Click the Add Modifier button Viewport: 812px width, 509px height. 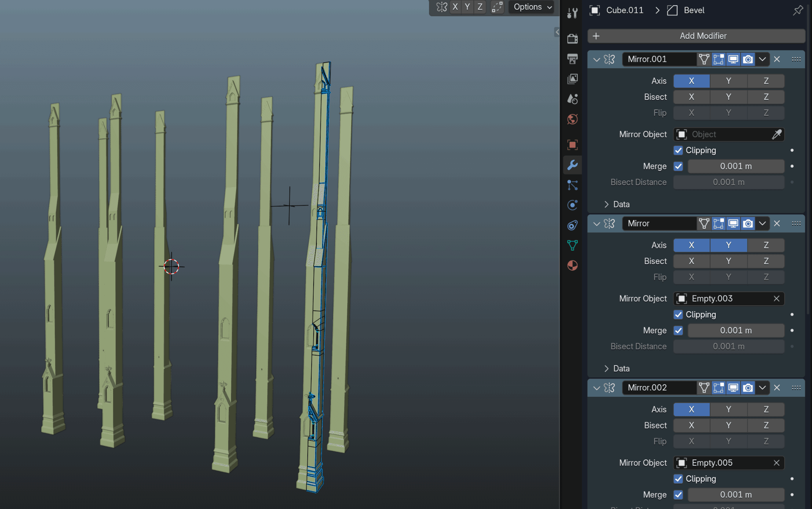[696, 36]
